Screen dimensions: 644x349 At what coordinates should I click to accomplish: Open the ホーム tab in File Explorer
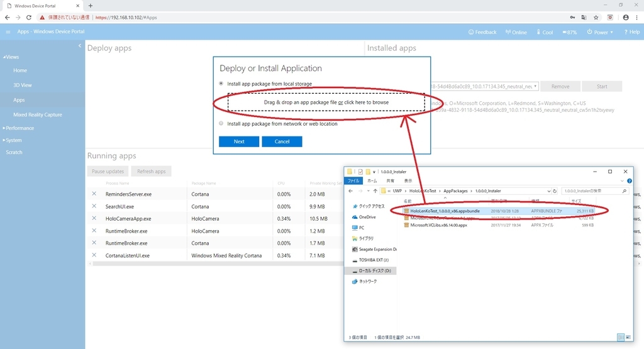tap(372, 180)
